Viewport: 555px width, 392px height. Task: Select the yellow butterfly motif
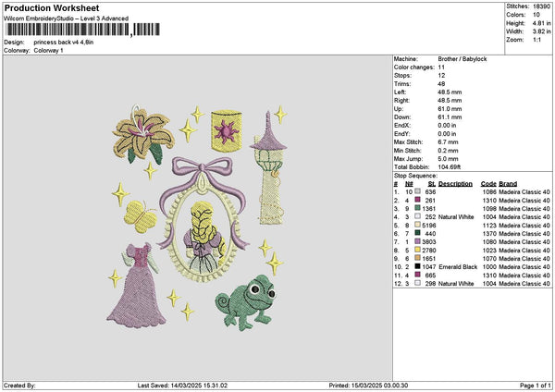click(x=141, y=217)
